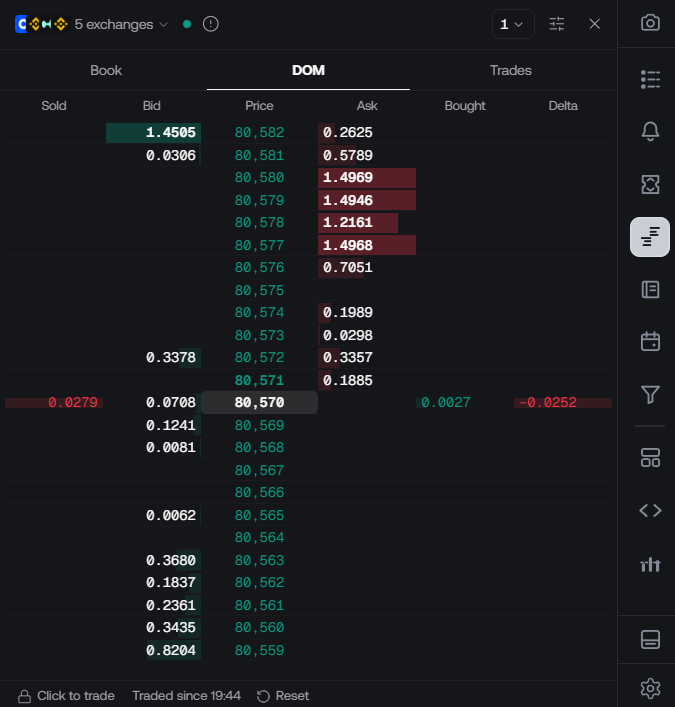Open the price grouping dropdown showing 1
This screenshot has width=675, height=707.
513,24
